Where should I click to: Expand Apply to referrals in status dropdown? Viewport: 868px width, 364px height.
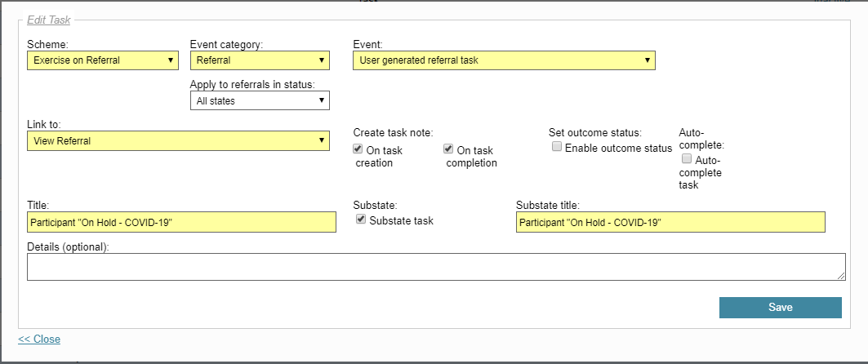(x=260, y=100)
